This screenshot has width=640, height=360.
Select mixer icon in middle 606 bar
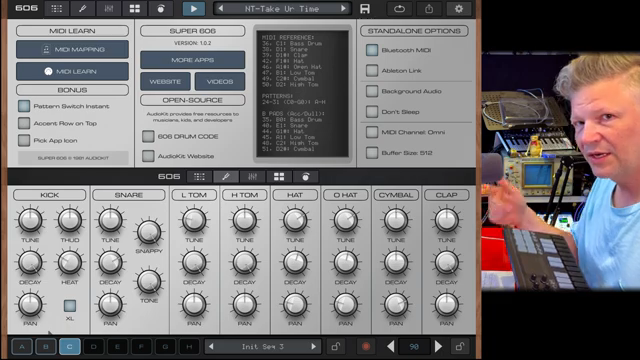click(252, 177)
